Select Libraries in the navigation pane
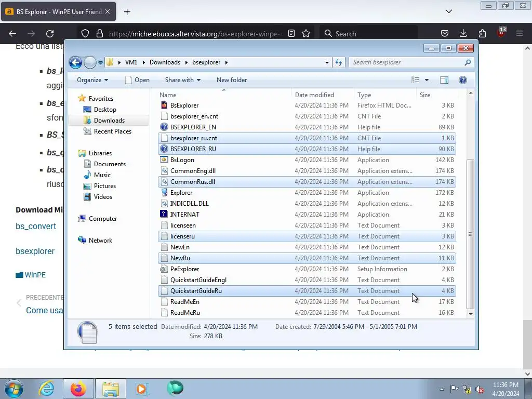Screen dimensions: 532x399 click(x=95, y=153)
